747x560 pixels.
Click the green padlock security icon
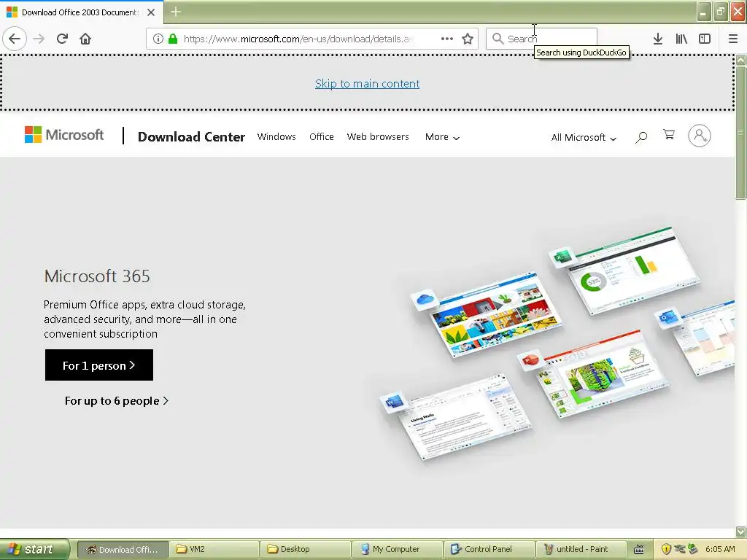173,39
